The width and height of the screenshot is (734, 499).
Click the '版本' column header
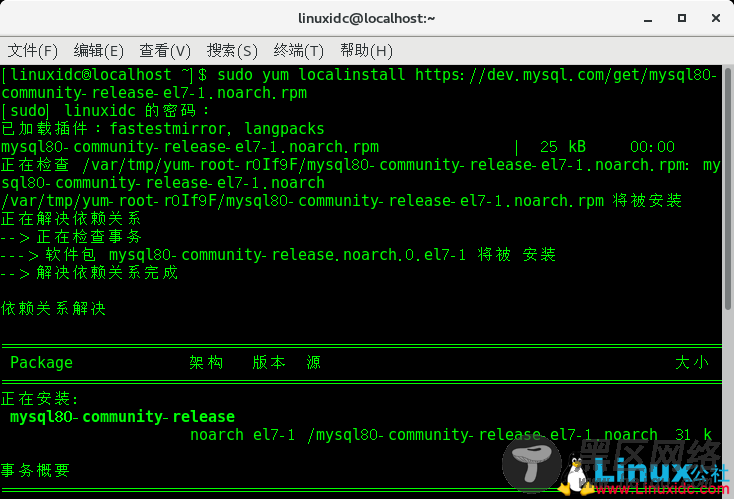(x=269, y=362)
